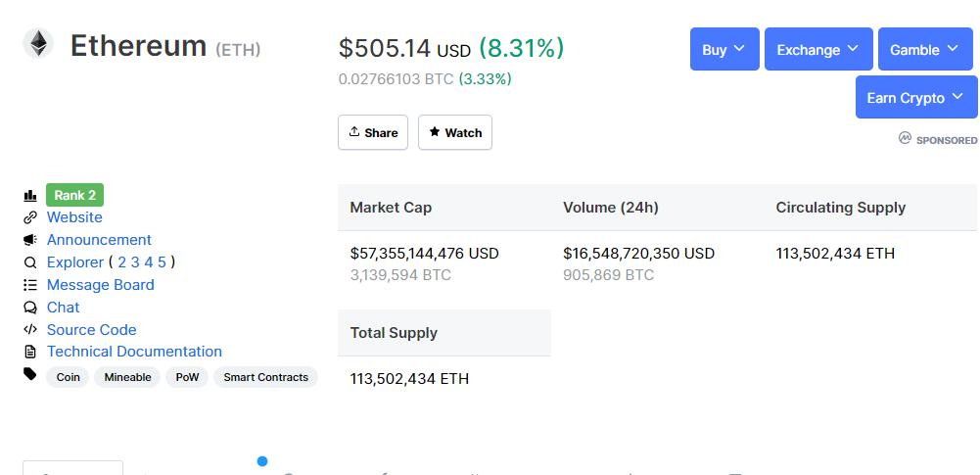Click the bar chart rank icon
Screen dimensions: 980x475
[30, 196]
